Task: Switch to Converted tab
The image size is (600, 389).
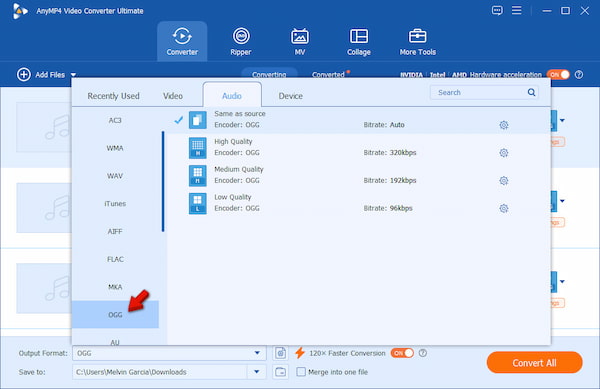Action: (x=328, y=75)
